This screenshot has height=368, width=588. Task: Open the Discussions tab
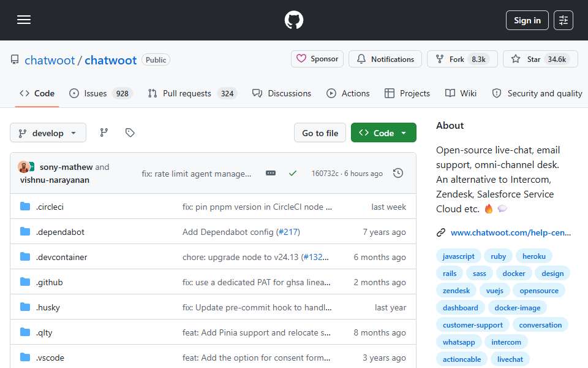tap(282, 93)
